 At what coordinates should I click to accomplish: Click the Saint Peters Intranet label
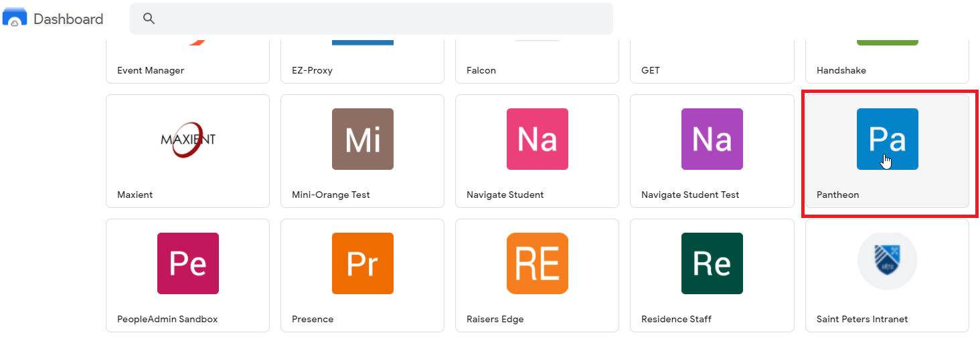(862, 319)
